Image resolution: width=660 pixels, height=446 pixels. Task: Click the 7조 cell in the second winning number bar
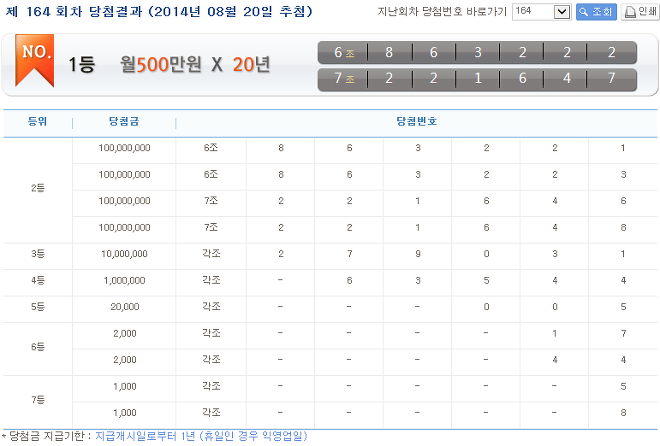point(343,78)
